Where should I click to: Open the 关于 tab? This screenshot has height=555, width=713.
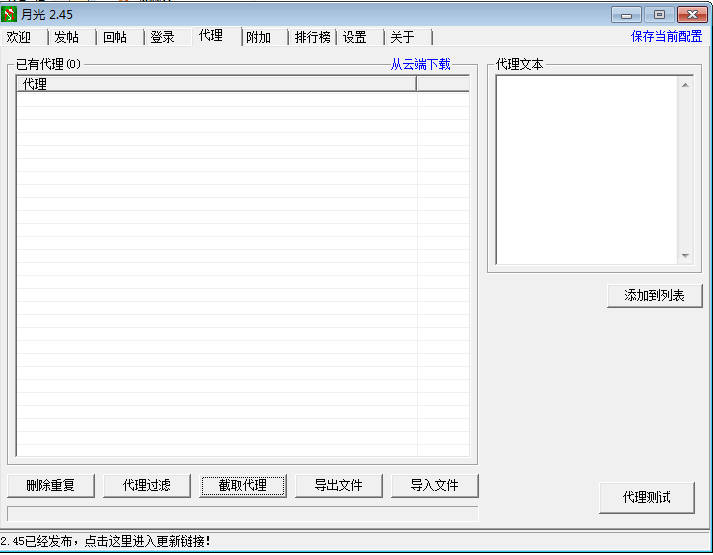pyautogui.click(x=402, y=37)
